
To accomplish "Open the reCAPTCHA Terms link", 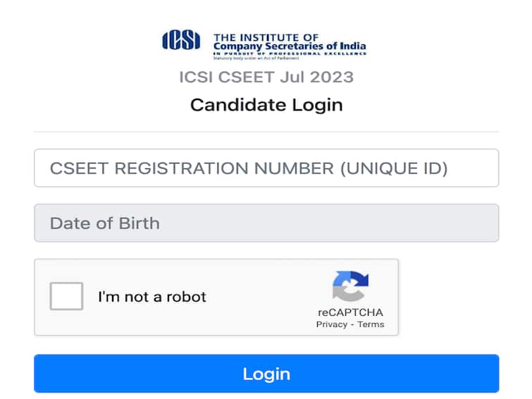I will click(371, 324).
